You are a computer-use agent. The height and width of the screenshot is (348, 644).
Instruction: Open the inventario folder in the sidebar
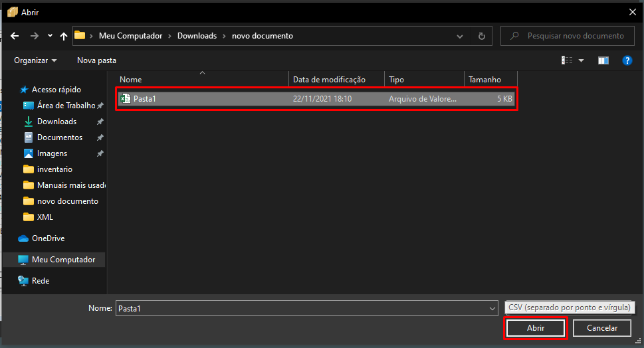(x=54, y=169)
